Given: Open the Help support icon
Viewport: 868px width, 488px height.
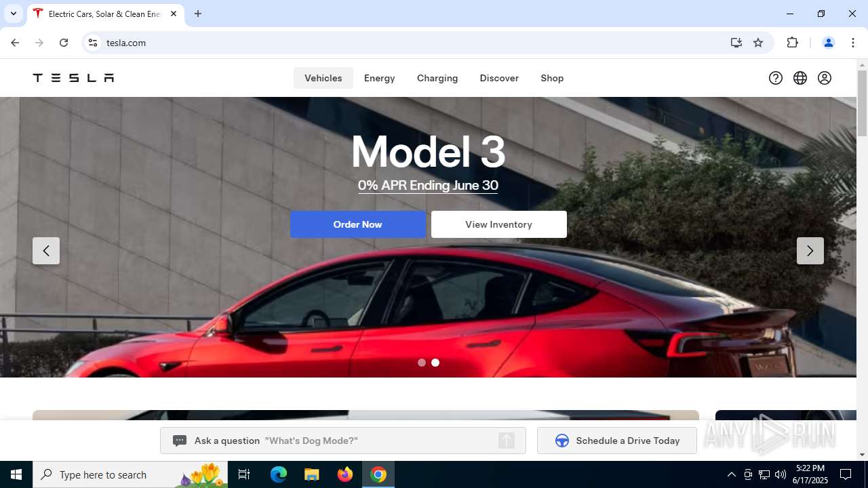Looking at the screenshot, I should 776,78.
